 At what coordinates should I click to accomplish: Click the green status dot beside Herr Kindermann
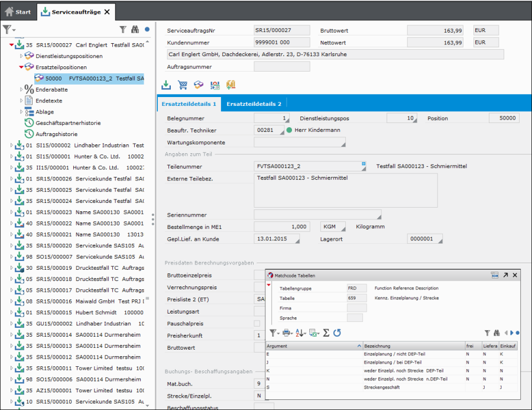(x=290, y=130)
